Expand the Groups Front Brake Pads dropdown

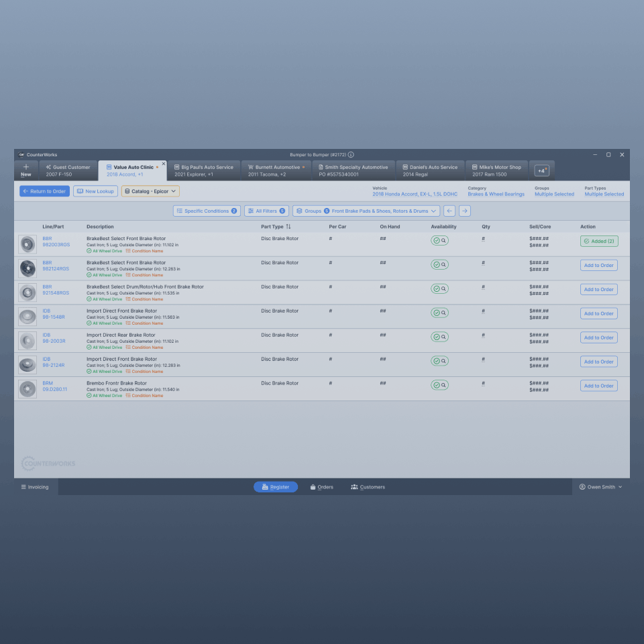(x=366, y=211)
